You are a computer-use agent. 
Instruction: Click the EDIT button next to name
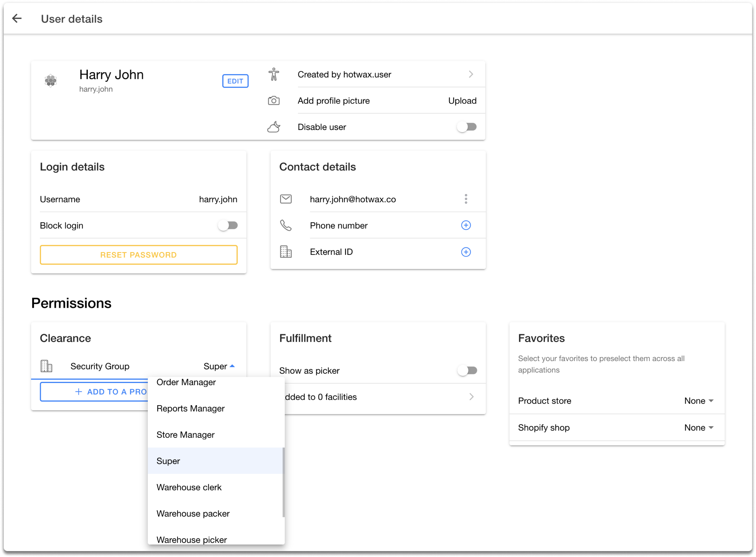point(235,81)
